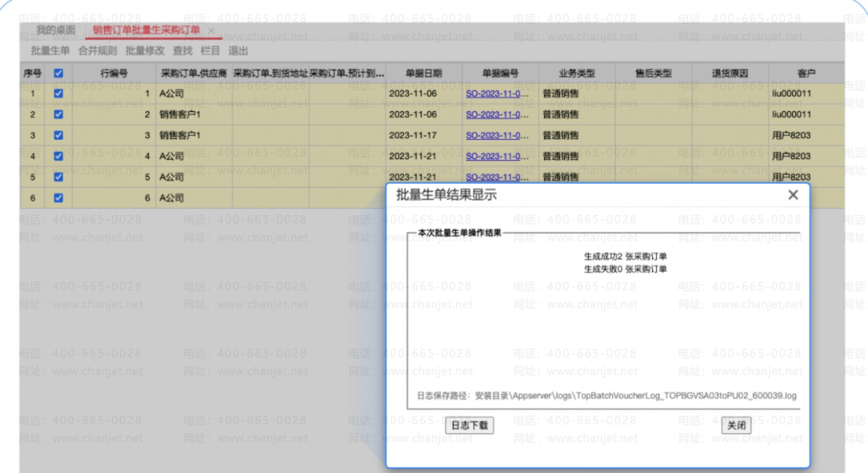Open the SO-2023-11 order link in row 2

point(497,114)
